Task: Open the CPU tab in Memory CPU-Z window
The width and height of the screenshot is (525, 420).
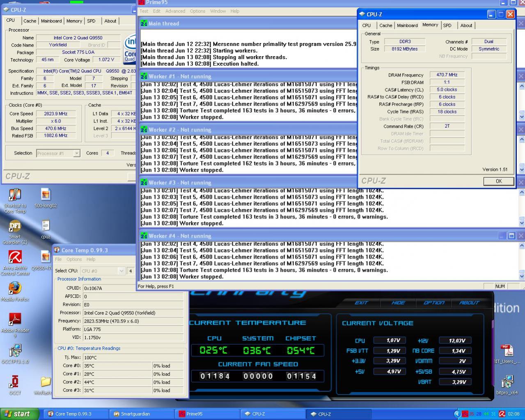Action: [x=367, y=25]
